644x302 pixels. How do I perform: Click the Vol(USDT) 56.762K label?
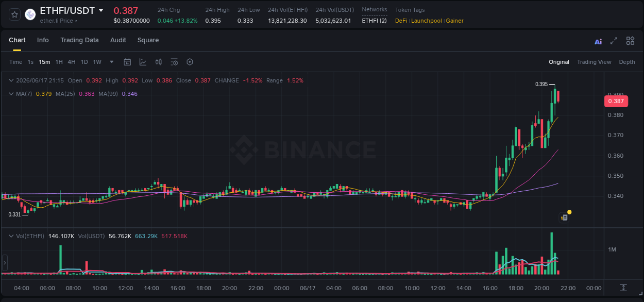pos(120,236)
